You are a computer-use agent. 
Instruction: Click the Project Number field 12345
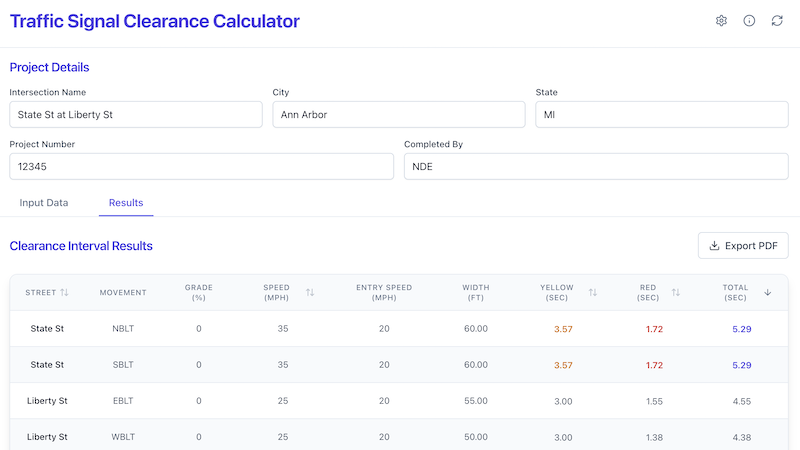pyautogui.click(x=202, y=166)
